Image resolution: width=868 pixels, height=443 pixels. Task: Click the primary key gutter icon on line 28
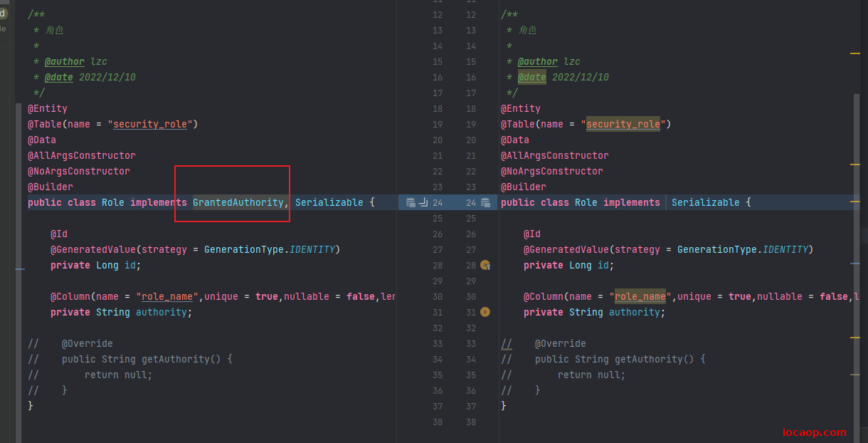[486, 265]
